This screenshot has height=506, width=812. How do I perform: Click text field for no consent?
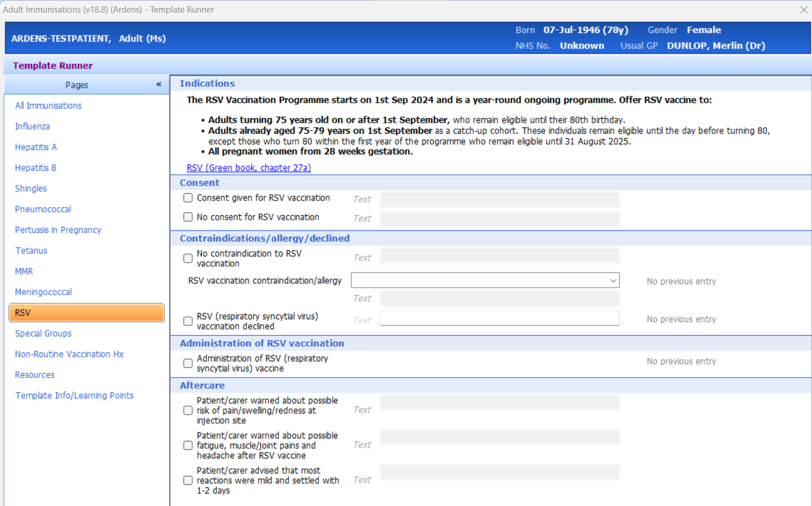pos(500,219)
